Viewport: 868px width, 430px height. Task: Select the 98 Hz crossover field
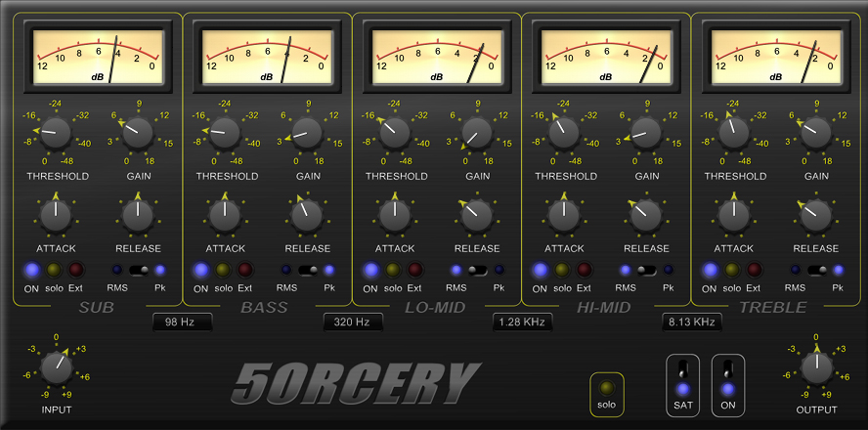point(183,322)
